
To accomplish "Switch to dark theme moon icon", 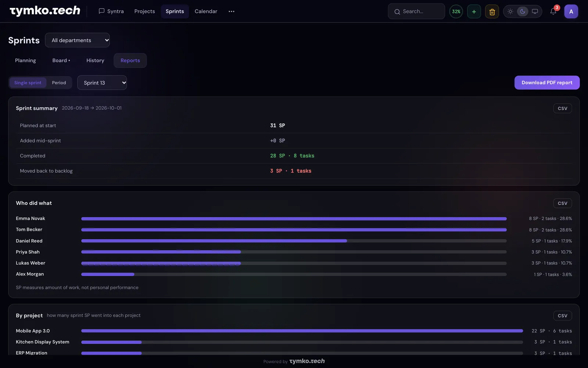I will [x=523, y=11].
